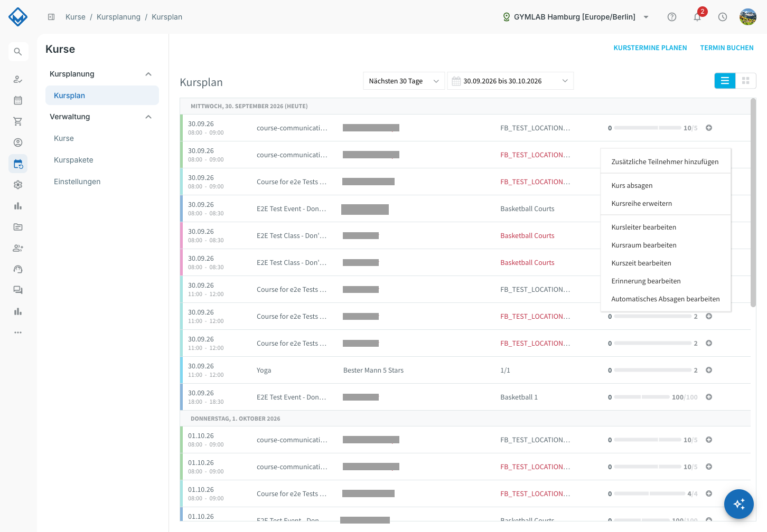
Task: Open the user avatar menu
Action: click(748, 17)
